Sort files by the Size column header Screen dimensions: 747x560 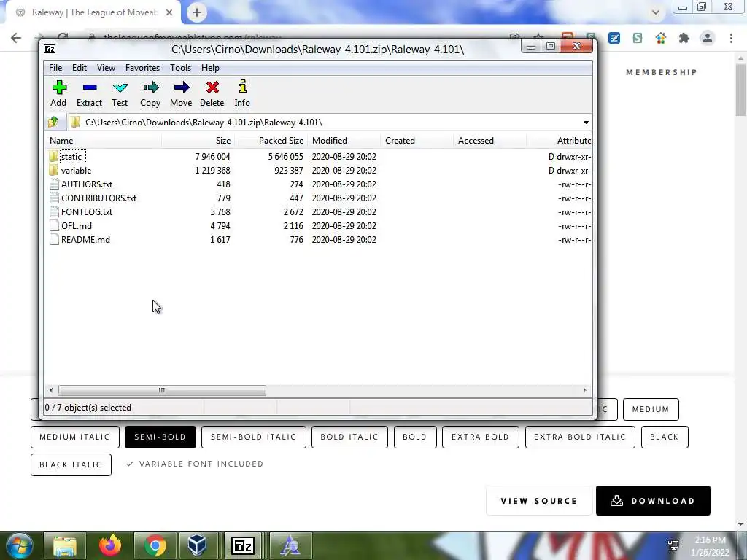[x=198, y=141]
